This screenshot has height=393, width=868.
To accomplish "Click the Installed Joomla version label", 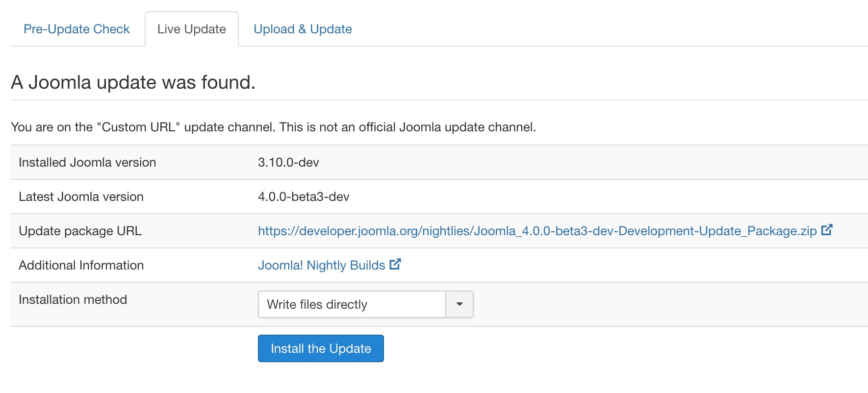I will click(x=87, y=162).
